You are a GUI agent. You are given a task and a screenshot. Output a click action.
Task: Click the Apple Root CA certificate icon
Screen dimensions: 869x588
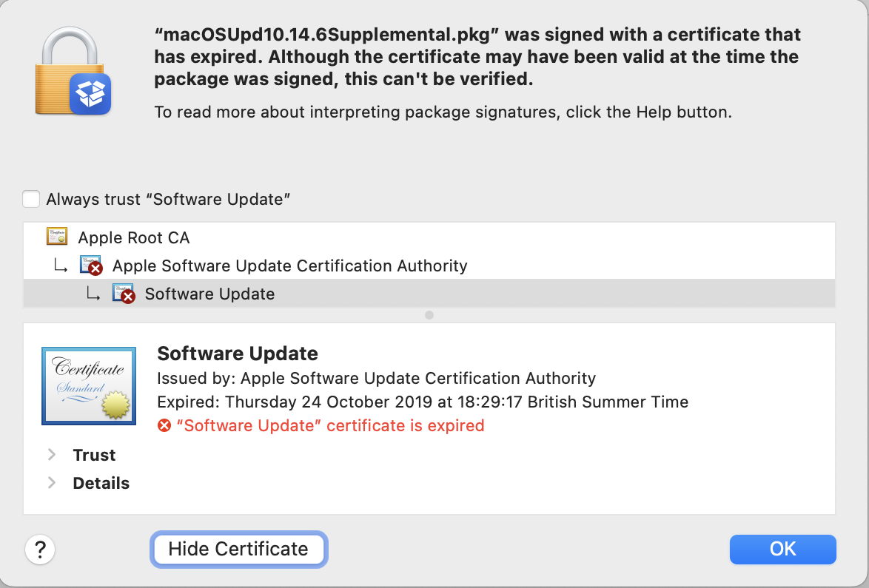click(57, 237)
